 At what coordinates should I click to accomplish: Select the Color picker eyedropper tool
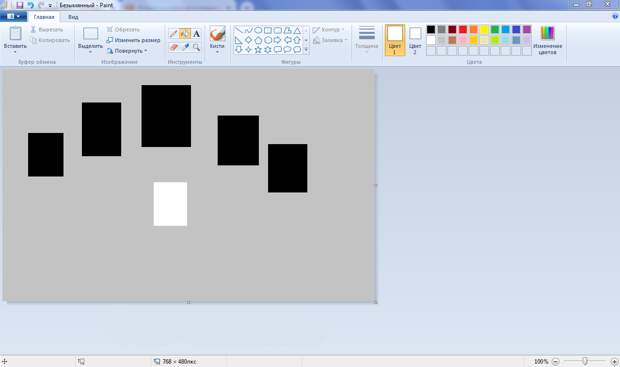click(185, 47)
